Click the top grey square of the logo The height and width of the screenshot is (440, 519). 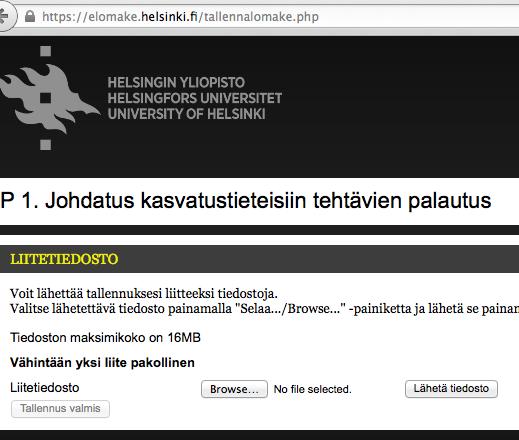pos(46,51)
